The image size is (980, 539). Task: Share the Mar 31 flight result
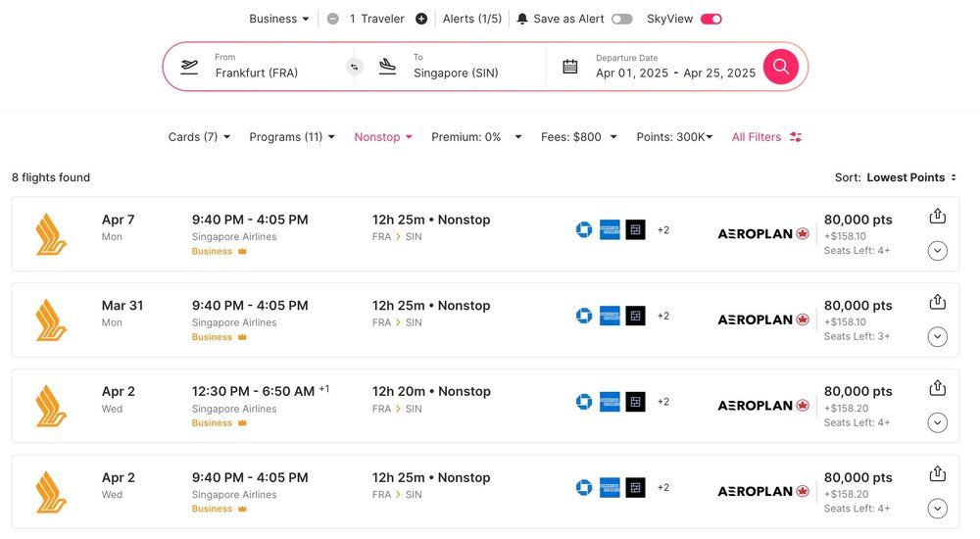937,302
